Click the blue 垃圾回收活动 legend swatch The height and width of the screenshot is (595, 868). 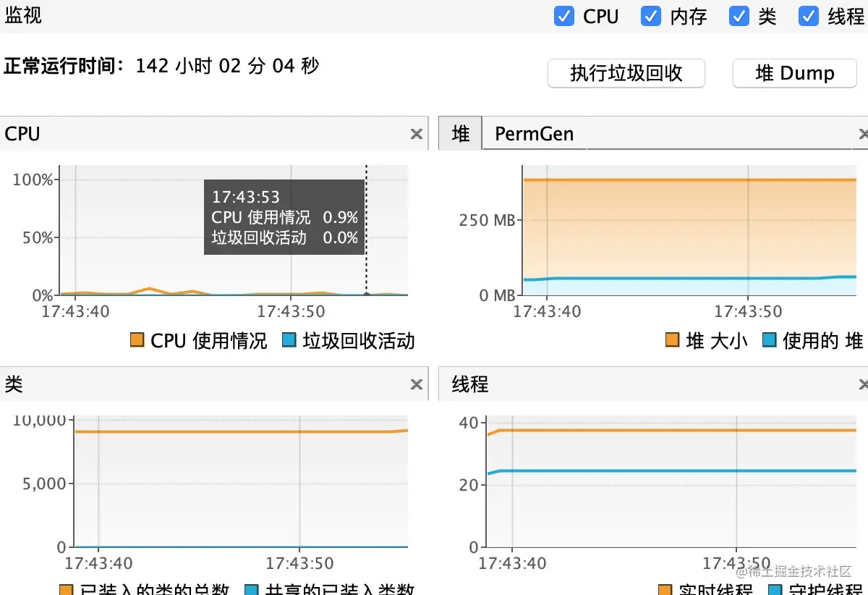[289, 340]
